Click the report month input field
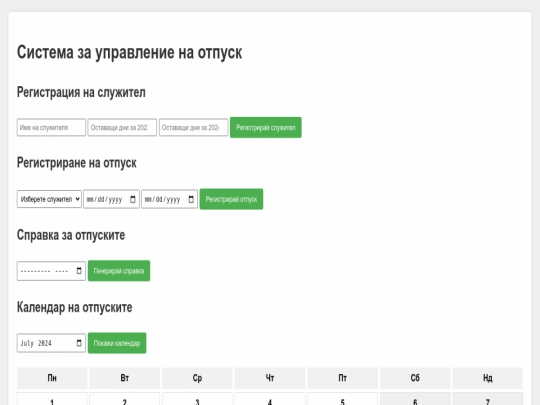This screenshot has height=405, width=540. click(x=51, y=271)
